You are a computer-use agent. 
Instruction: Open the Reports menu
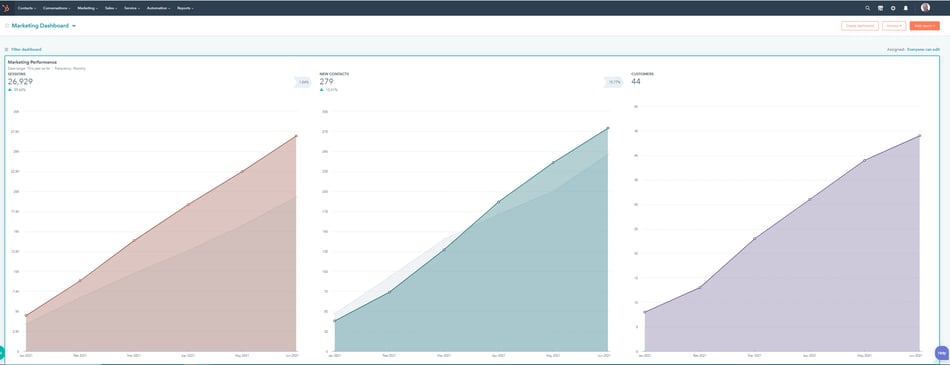coord(185,8)
